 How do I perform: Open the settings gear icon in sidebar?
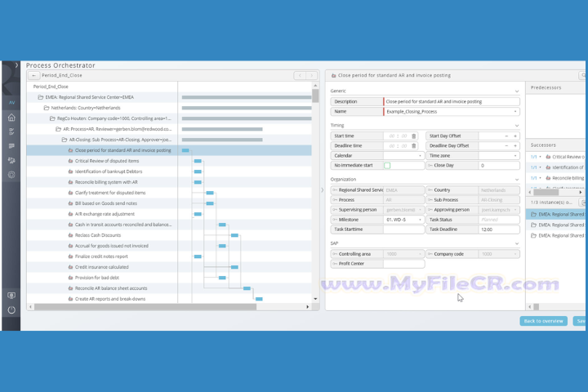pyautogui.click(x=11, y=175)
